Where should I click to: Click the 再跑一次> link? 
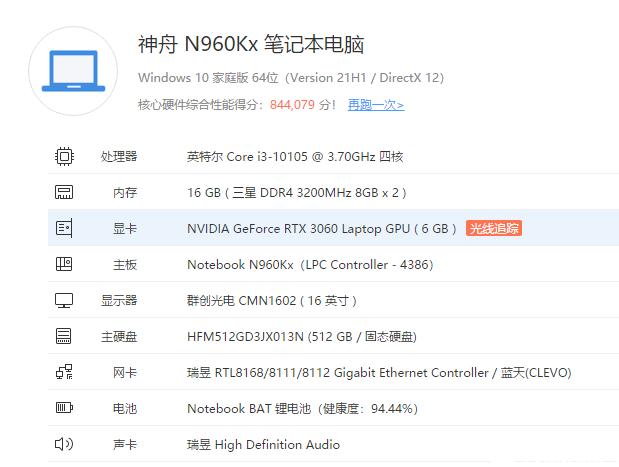click(376, 105)
